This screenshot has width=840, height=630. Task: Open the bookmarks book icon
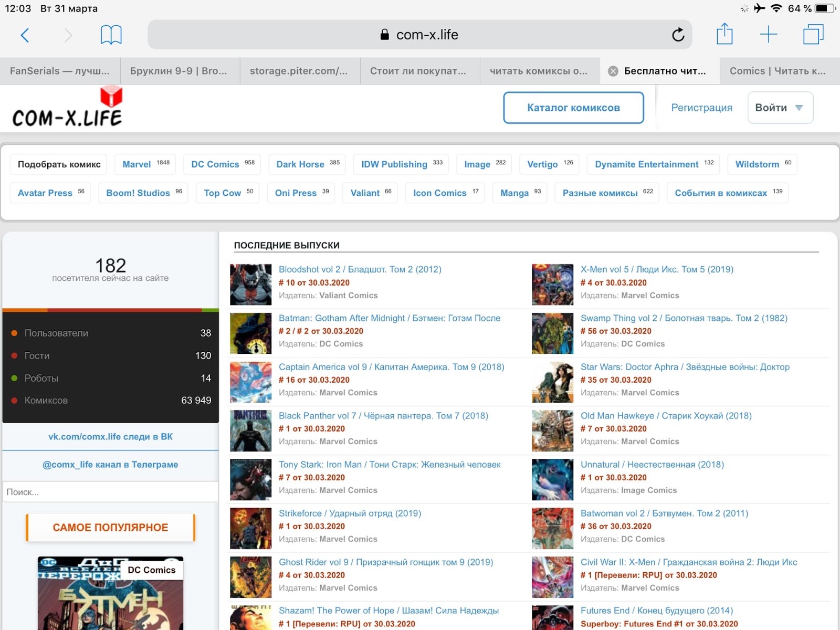(x=111, y=35)
